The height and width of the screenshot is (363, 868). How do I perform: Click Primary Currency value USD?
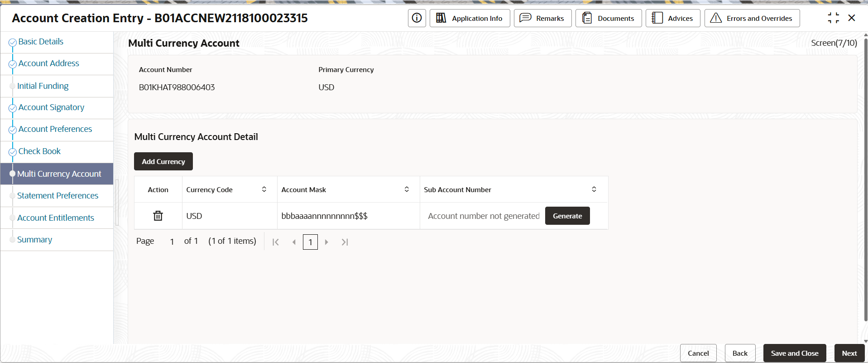pyautogui.click(x=326, y=87)
